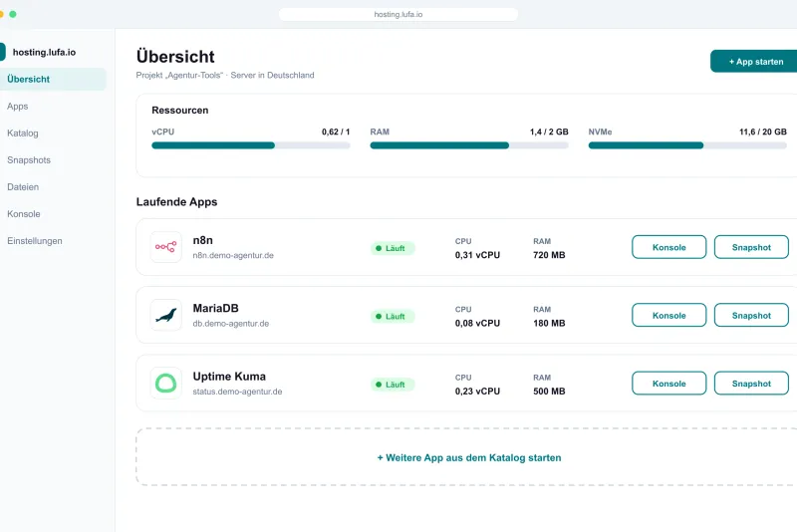Open Konsole for the n8n app
This screenshot has height=532, width=797.
click(668, 247)
